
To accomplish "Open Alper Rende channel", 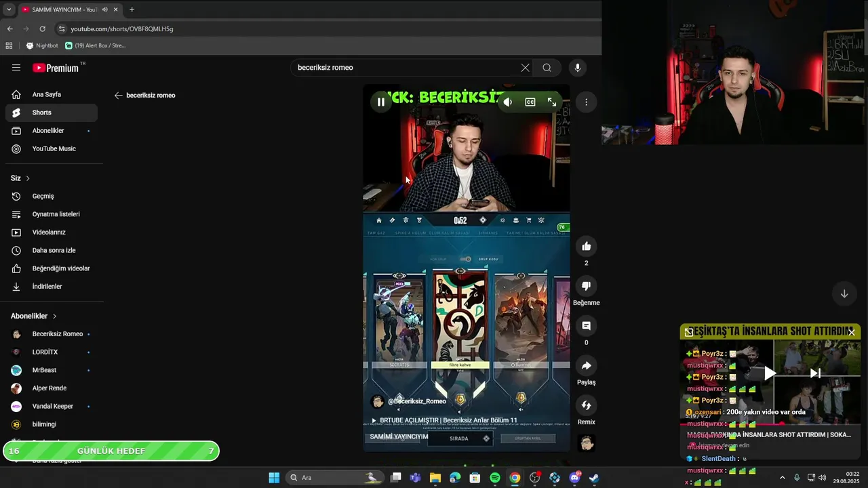I will click(52, 388).
